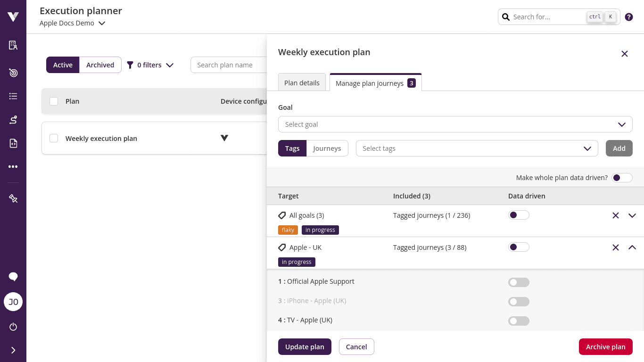Viewport: 644px width, 362px height.
Task: Select the dartboard goals icon in sidebar
Action: coord(13,73)
